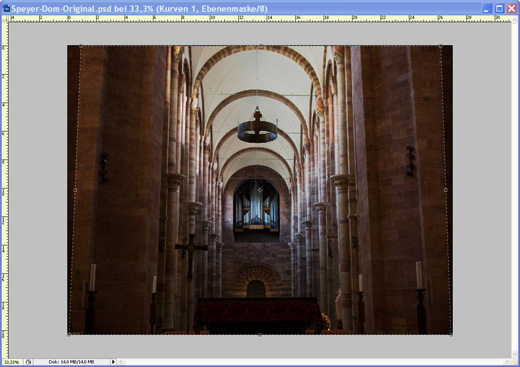The height and width of the screenshot is (367, 520).
Task: Click the 33,33% zoom level field
Action: pos(12,362)
